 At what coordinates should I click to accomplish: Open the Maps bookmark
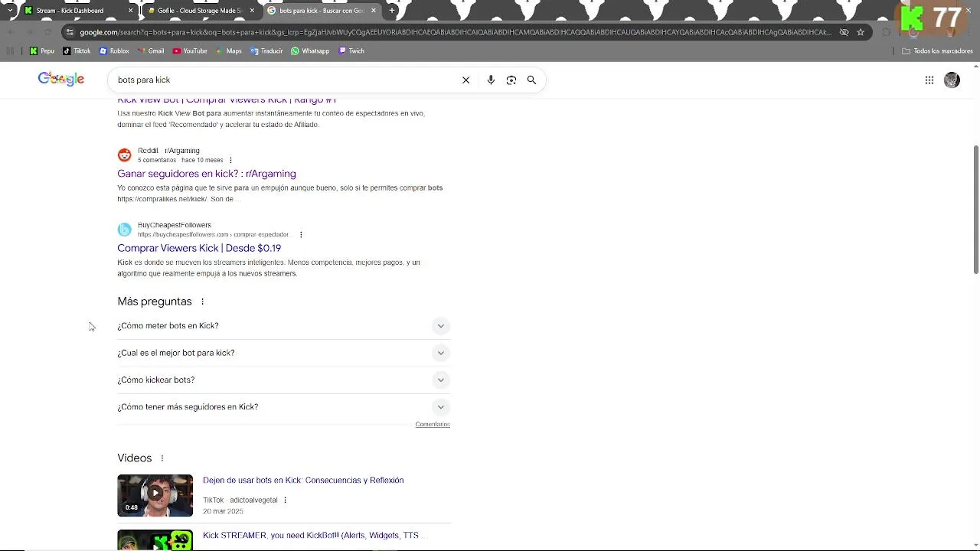pos(229,51)
